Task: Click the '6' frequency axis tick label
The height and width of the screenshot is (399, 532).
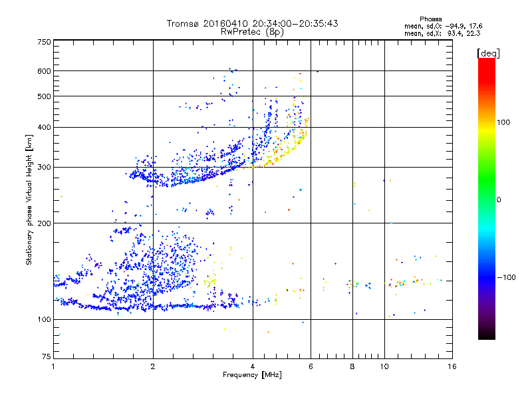Action: 311,366
